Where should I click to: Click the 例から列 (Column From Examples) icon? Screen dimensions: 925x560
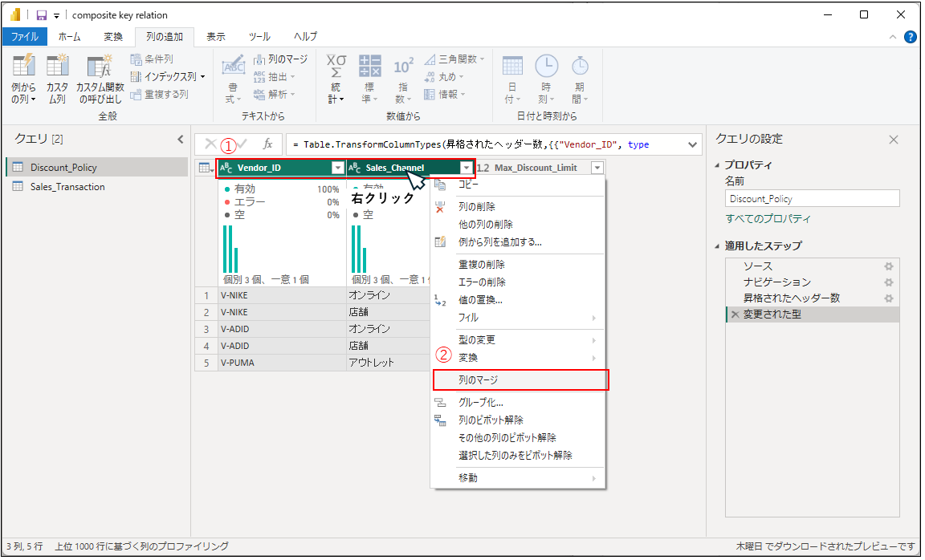tap(23, 68)
